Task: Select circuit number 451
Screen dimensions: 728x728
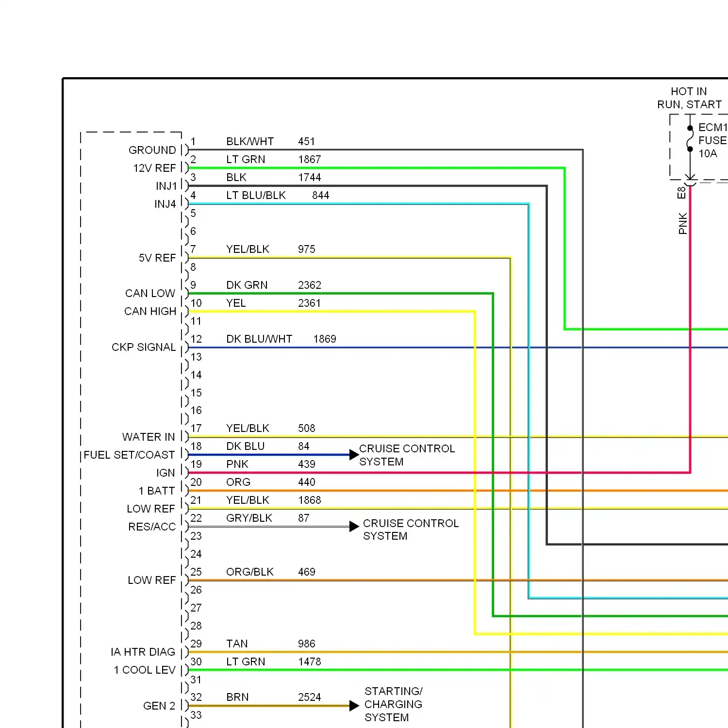Action: point(306,142)
